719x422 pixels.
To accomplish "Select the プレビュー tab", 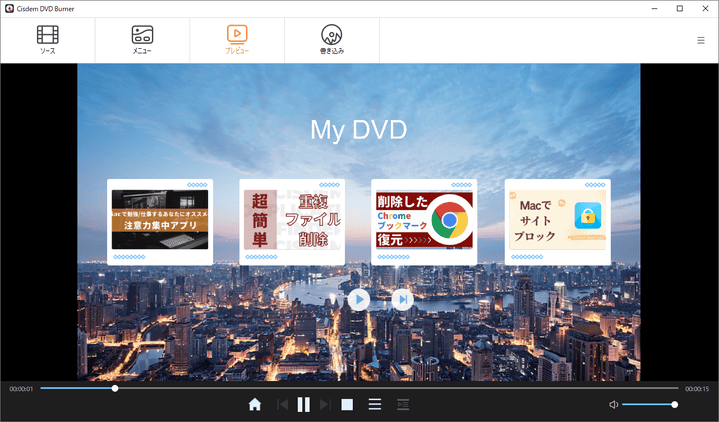I will coord(237,40).
